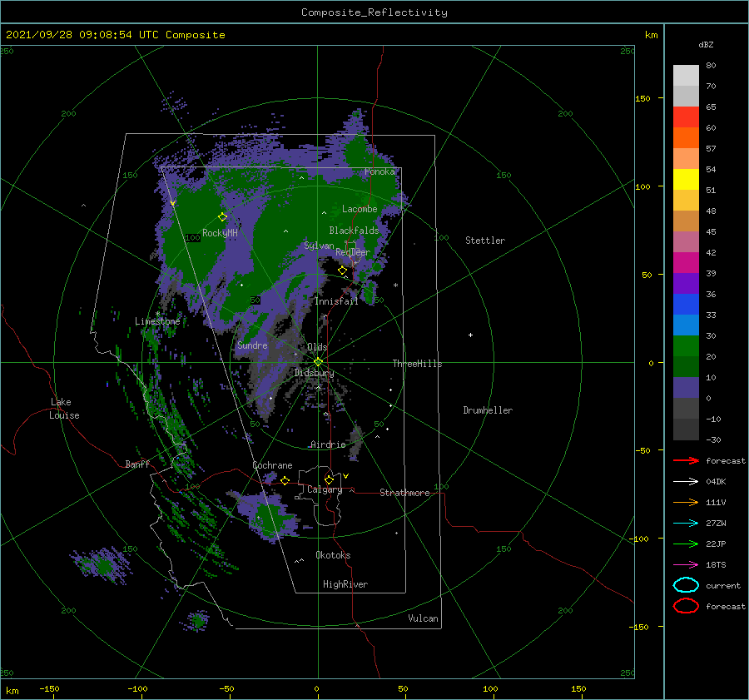Pick the dark gray swatch above -30
Image resolution: width=749 pixels, height=700 pixels.
(686, 429)
